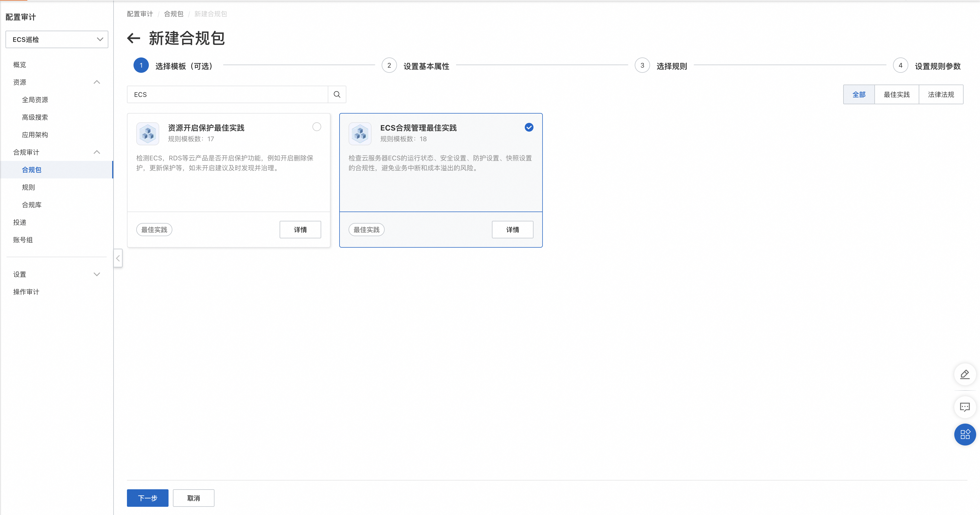
Task: Click the back arrow beside 新建合规包
Action: pos(134,38)
